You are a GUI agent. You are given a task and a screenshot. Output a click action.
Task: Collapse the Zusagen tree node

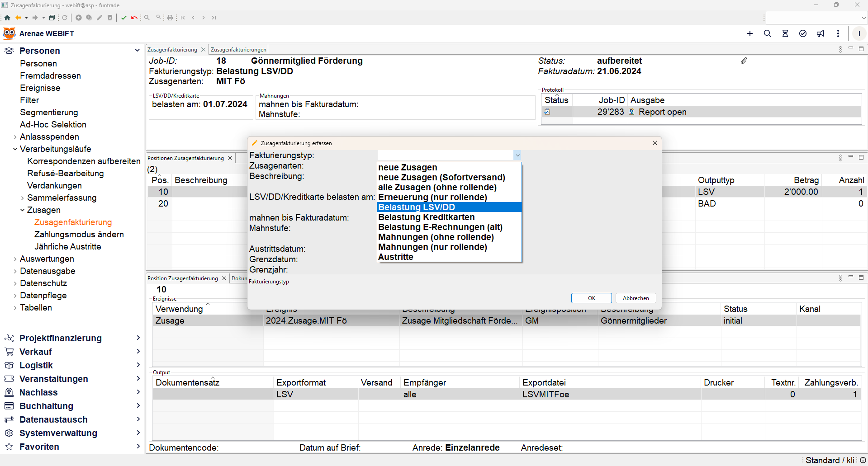pyautogui.click(x=22, y=210)
